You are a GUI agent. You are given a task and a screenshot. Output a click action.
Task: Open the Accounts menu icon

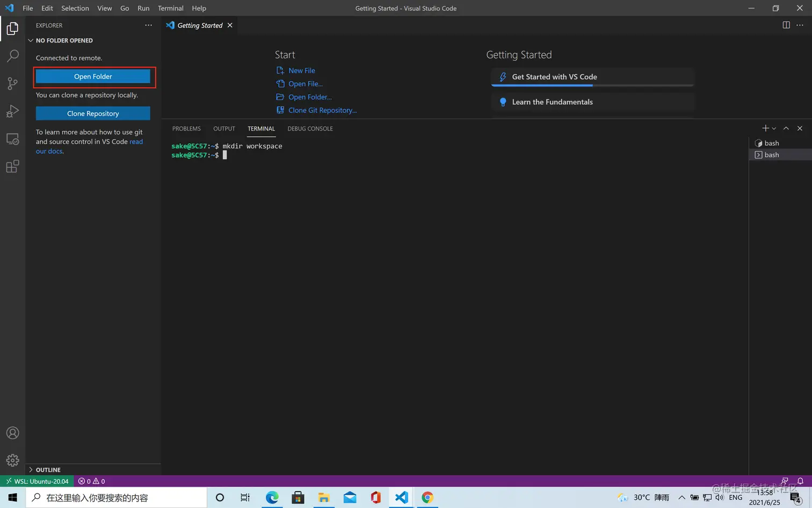coord(12,433)
